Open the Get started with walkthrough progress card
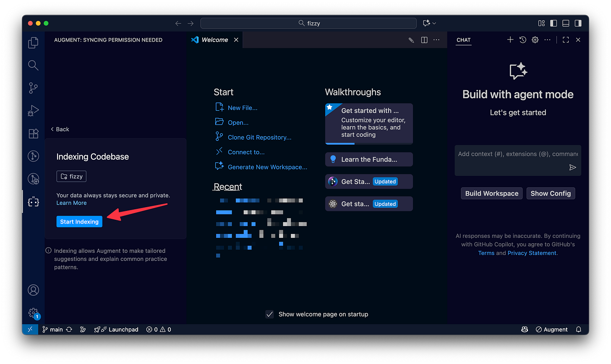Viewport: 611px width, 364px height. (368, 123)
